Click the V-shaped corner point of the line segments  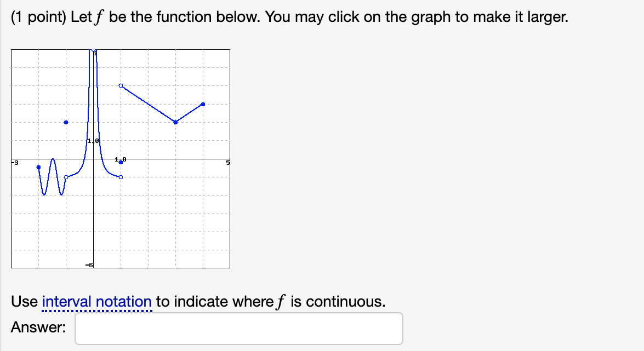176,122
